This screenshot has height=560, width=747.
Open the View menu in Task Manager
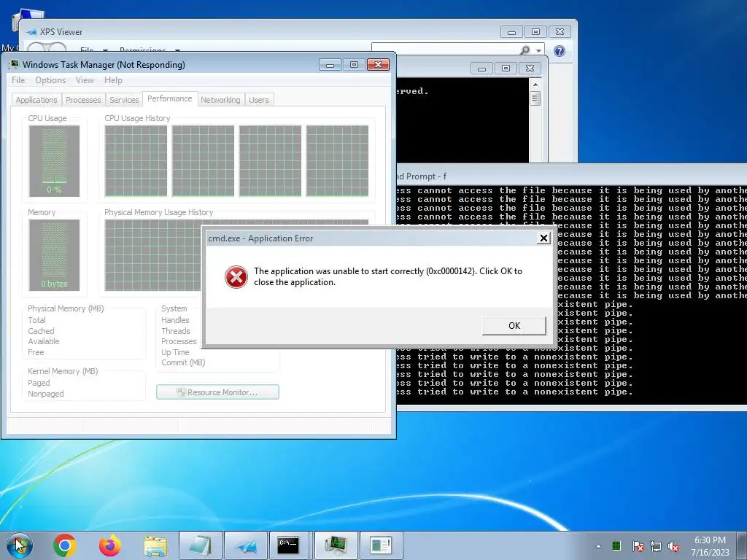tap(85, 80)
